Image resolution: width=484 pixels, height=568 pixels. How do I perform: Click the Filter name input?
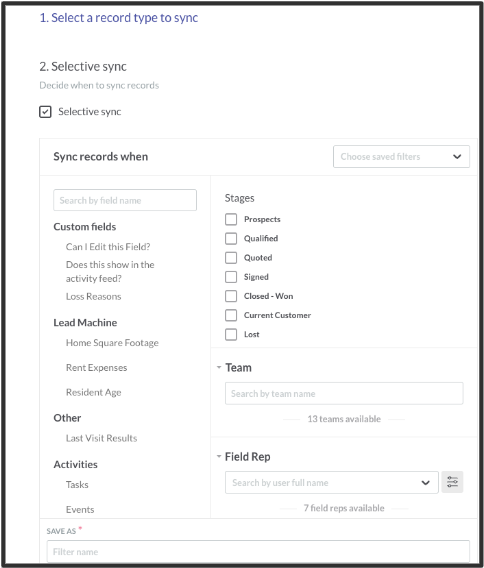coord(258,551)
